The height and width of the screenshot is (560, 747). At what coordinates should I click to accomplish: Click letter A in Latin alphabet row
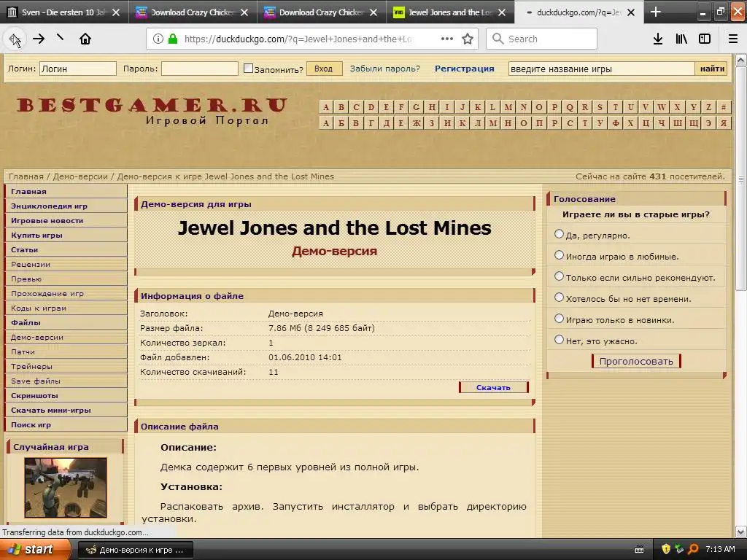pyautogui.click(x=326, y=107)
